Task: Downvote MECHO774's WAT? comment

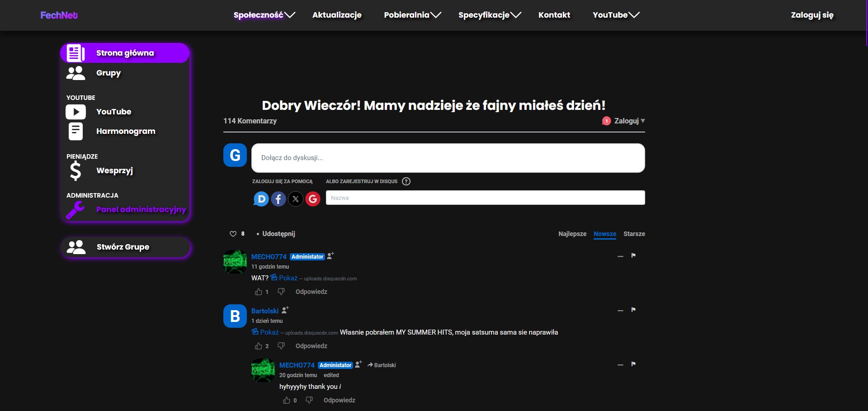Action: pos(281,292)
